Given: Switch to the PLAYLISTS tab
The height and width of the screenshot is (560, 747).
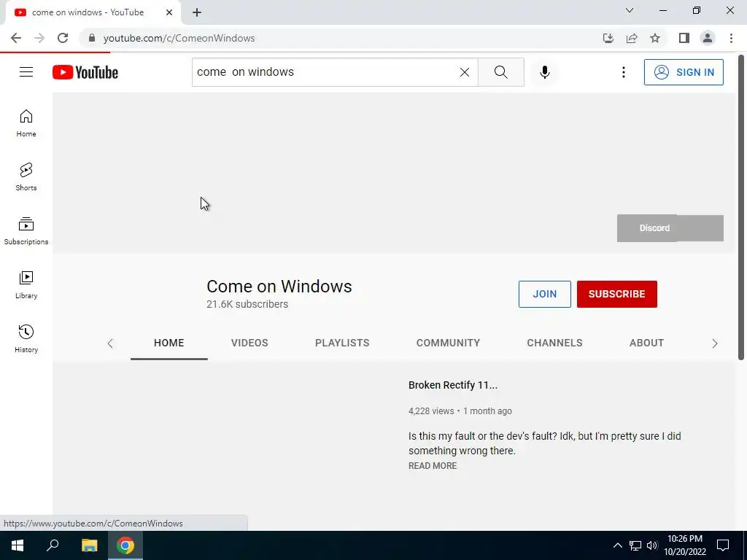Looking at the screenshot, I should 342,343.
